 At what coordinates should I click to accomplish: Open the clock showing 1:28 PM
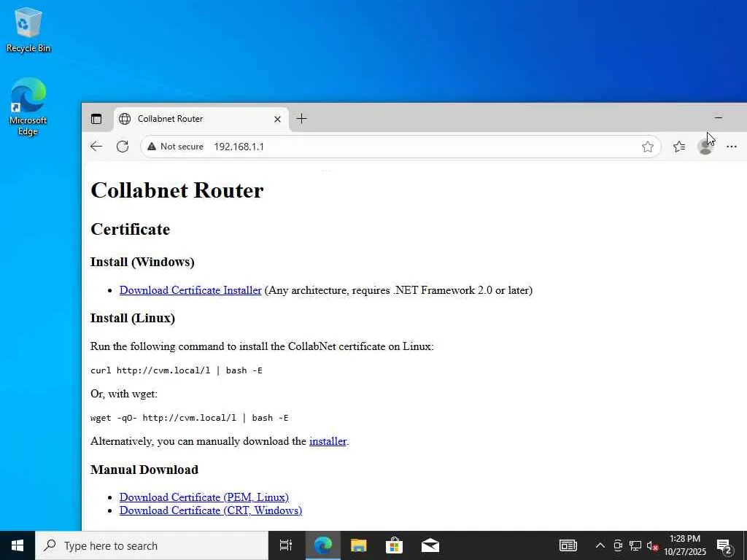[x=685, y=545]
